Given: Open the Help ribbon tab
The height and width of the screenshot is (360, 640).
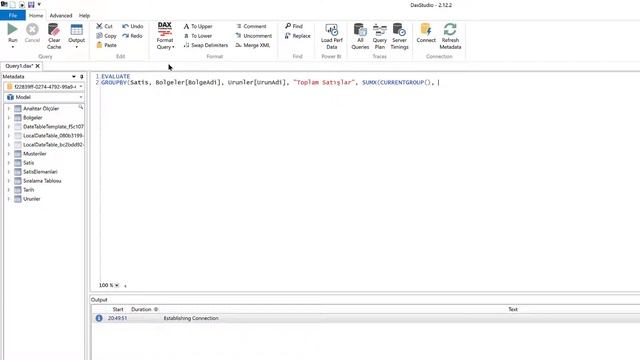Looking at the screenshot, I should tap(84, 16).
